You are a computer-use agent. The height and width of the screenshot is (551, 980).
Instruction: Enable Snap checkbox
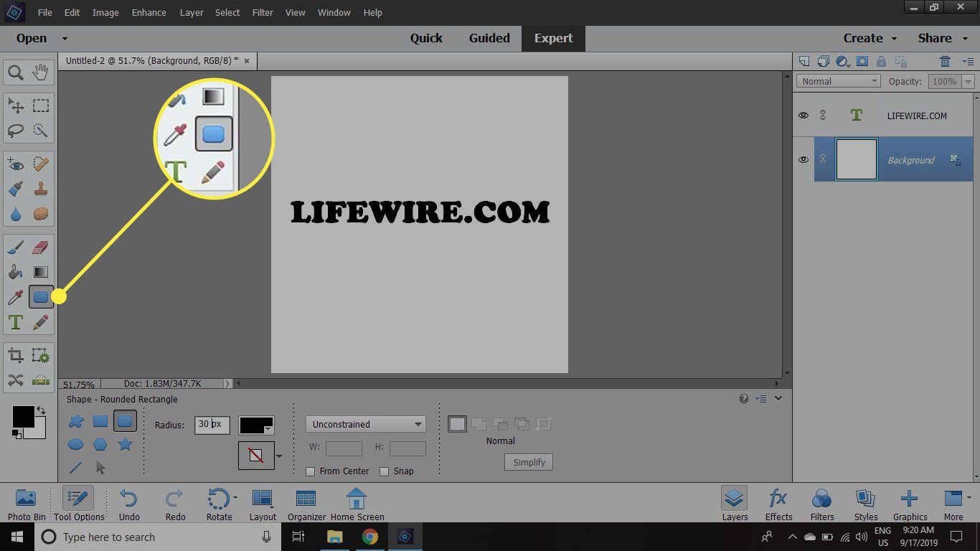pos(385,471)
